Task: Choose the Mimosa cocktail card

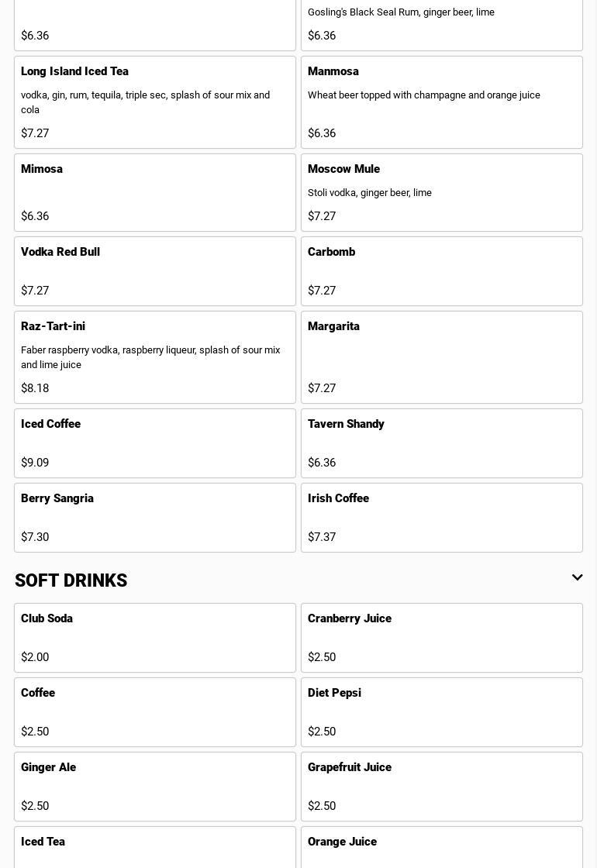Action: click(x=155, y=192)
